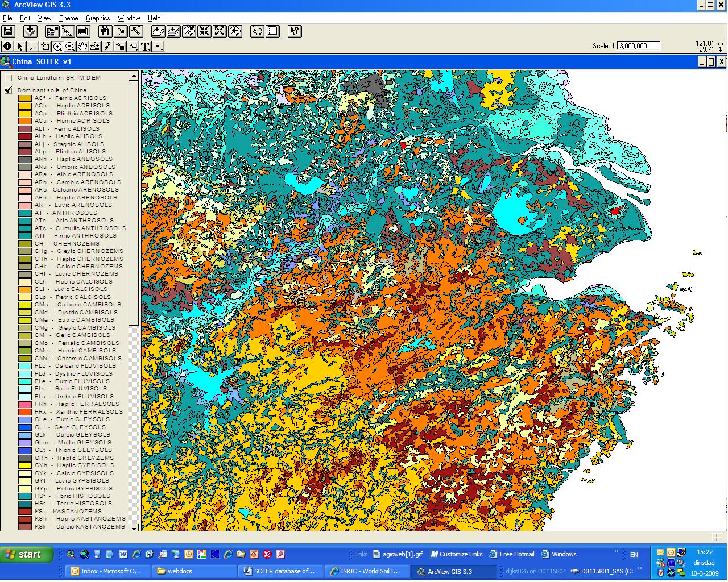Image resolution: width=728 pixels, height=582 pixels.
Task: Uncheck the Dominant soils of China theme
Action: click(9, 90)
